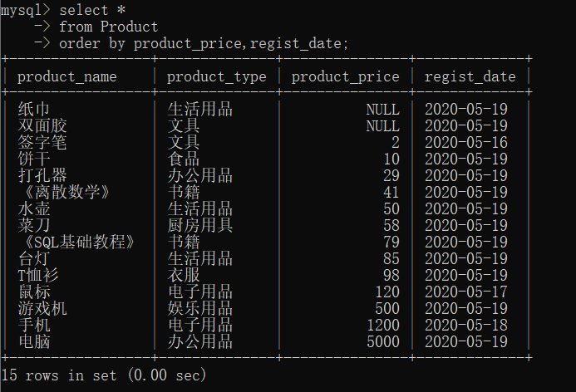This screenshot has width=576, height=392.
Task: Select the product name 电脑
Action: coord(34,341)
